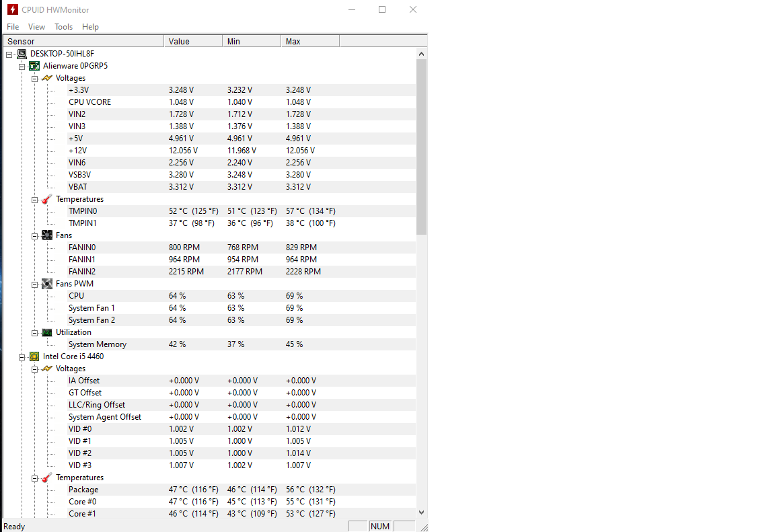The height and width of the screenshot is (532, 775).
Task: Collapse the Alienware 0PGRP5 node
Action: point(22,67)
